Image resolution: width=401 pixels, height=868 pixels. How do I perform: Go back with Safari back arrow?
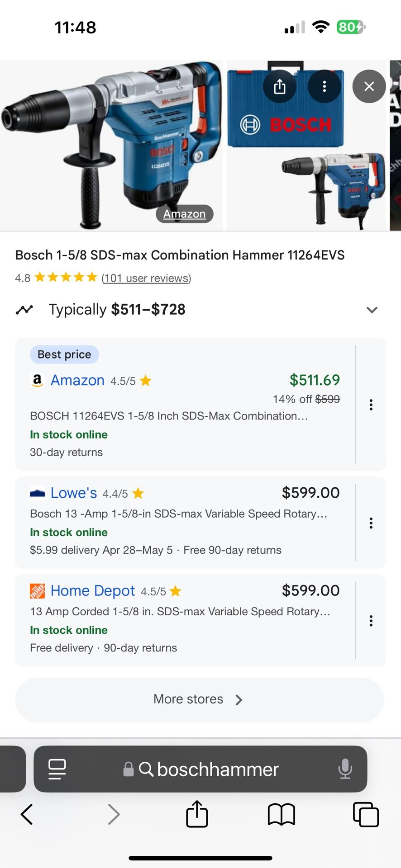pyautogui.click(x=27, y=815)
